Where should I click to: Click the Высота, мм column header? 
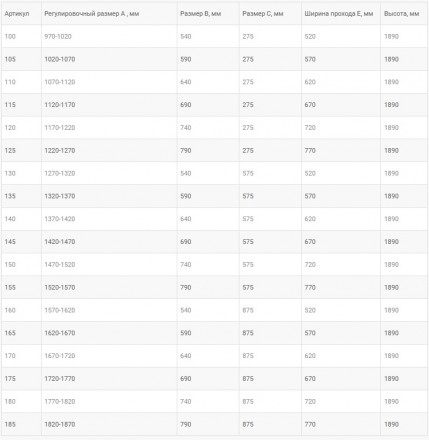401,14
